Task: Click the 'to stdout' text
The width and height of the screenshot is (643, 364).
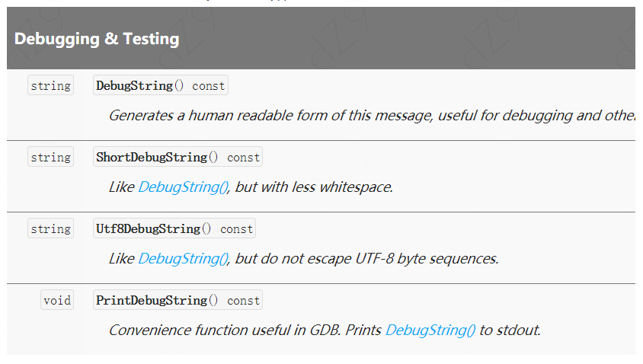Action: [510, 330]
